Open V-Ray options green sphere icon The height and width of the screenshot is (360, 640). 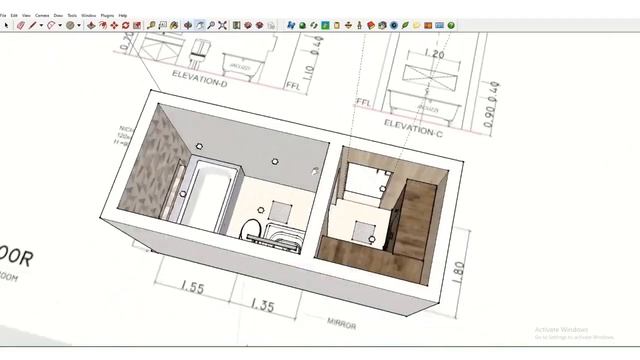coord(302,25)
